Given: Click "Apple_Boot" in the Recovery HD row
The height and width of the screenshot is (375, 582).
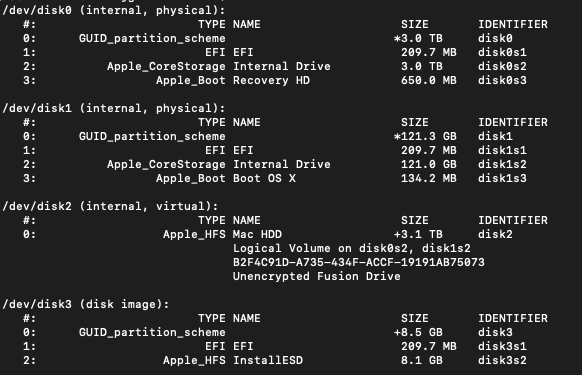Looking at the screenshot, I should tap(191, 81).
